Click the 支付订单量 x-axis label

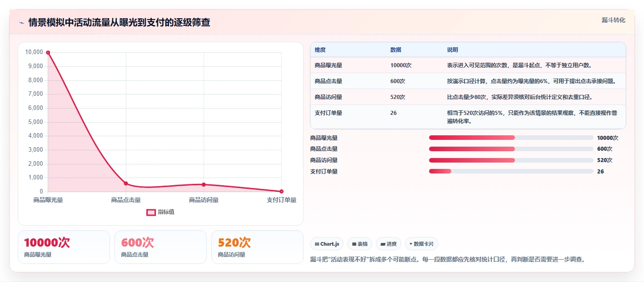click(x=281, y=200)
